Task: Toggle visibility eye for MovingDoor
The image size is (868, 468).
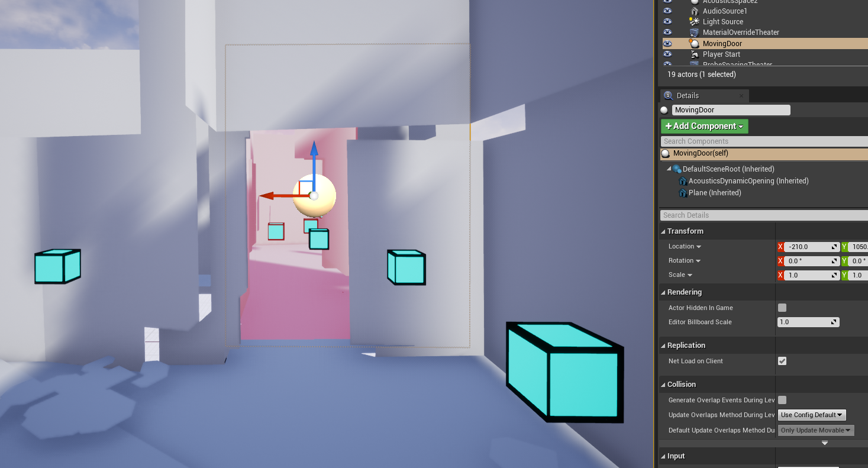Action: point(667,44)
